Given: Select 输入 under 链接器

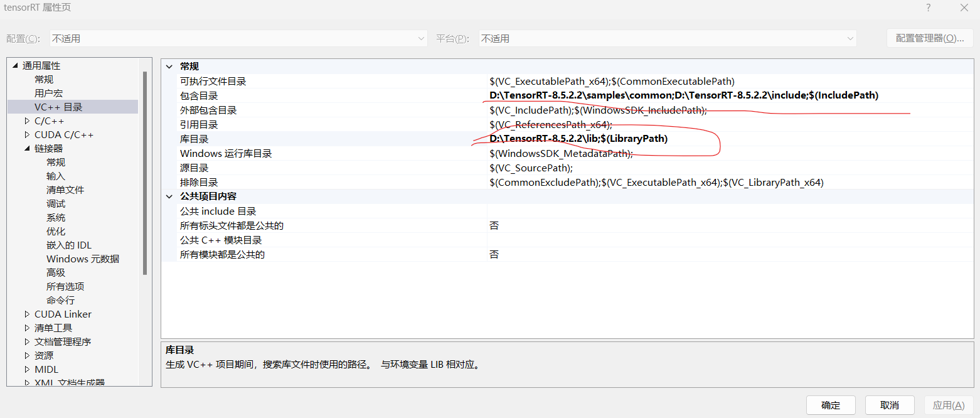Looking at the screenshot, I should 56,176.
